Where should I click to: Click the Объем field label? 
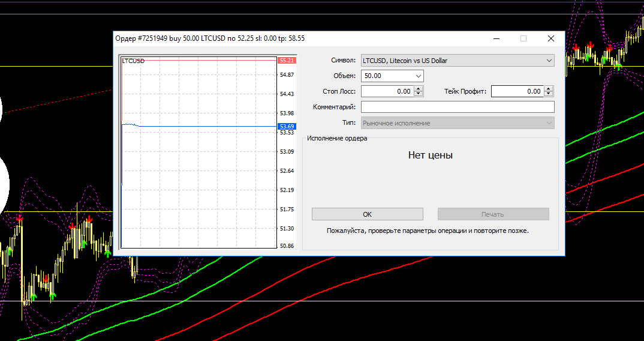345,76
